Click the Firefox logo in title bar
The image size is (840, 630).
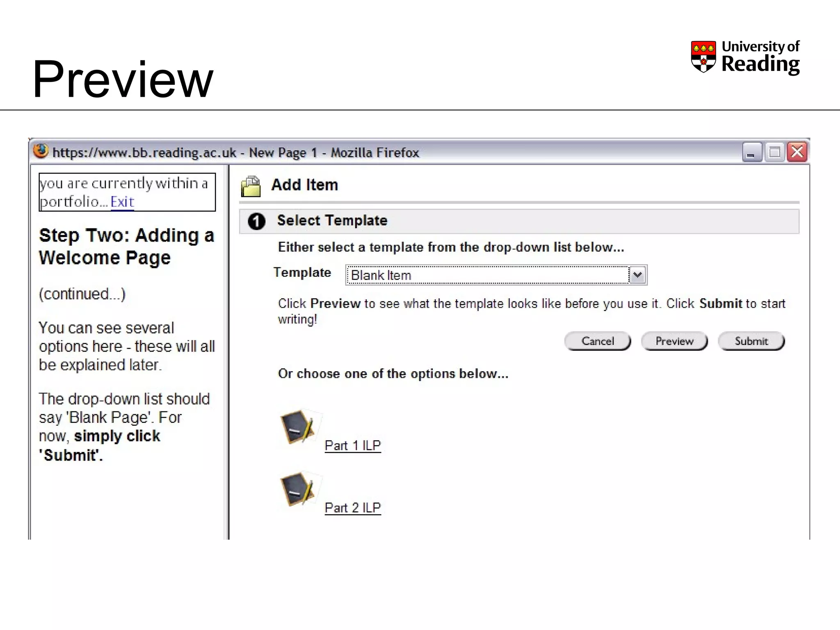[x=41, y=151]
